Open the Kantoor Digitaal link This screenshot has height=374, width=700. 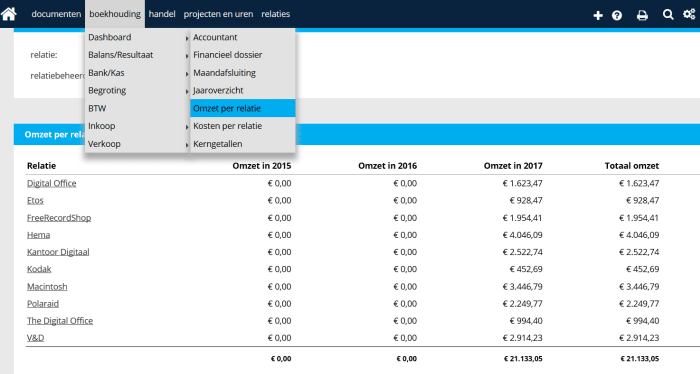(x=58, y=252)
